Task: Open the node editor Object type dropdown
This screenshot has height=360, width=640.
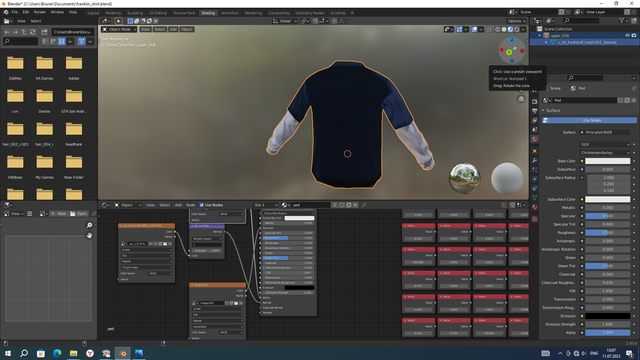Action: tap(128, 205)
